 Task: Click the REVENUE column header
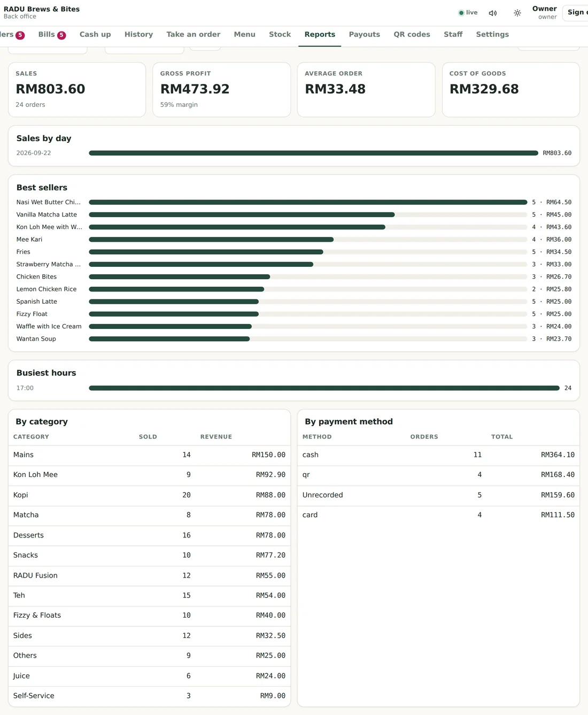[x=216, y=437]
